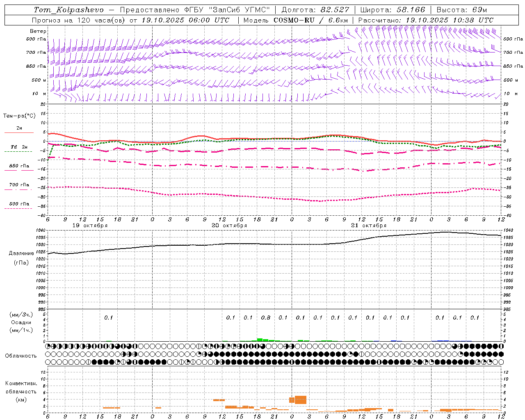This screenshot has width=525, height=420.
Task: Click the '0.1' precipitation value on 19 октября
Action: [x=108, y=317]
